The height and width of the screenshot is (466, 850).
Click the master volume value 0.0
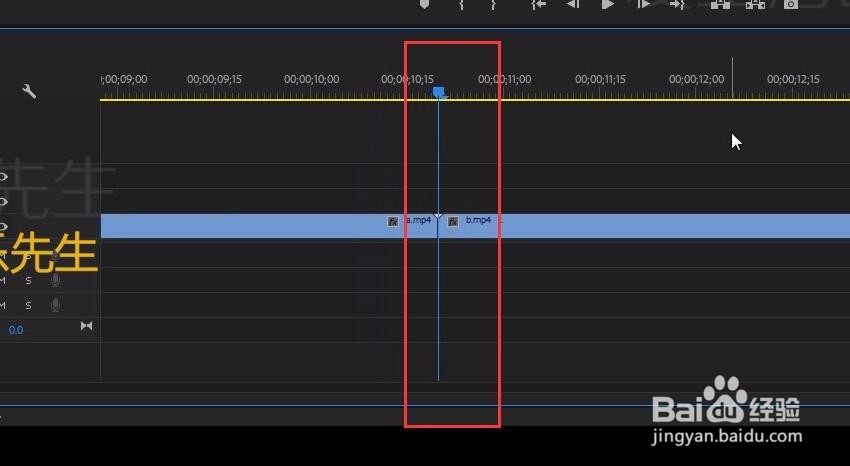[x=16, y=330]
